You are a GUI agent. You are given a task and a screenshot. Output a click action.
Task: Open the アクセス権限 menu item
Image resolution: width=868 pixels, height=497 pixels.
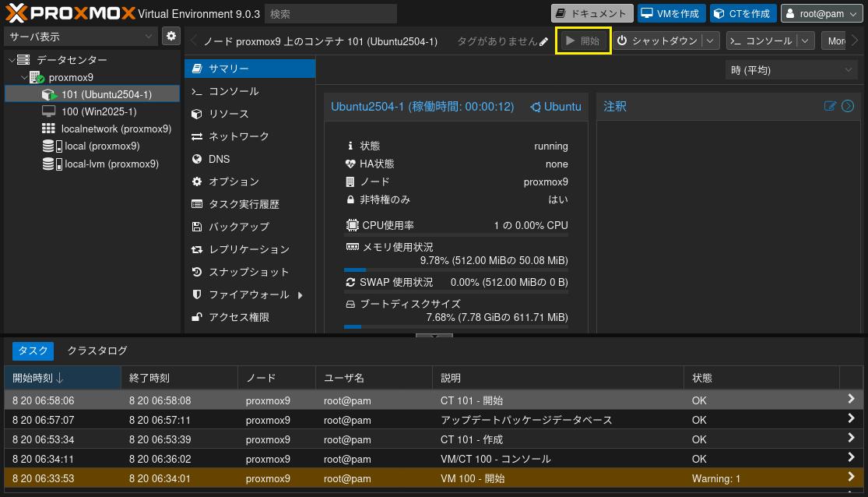click(250, 317)
